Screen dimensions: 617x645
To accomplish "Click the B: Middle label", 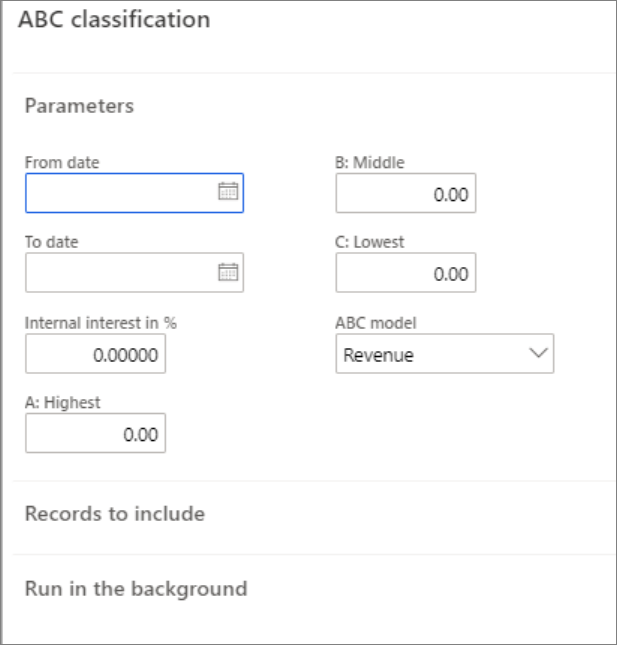I will click(369, 162).
